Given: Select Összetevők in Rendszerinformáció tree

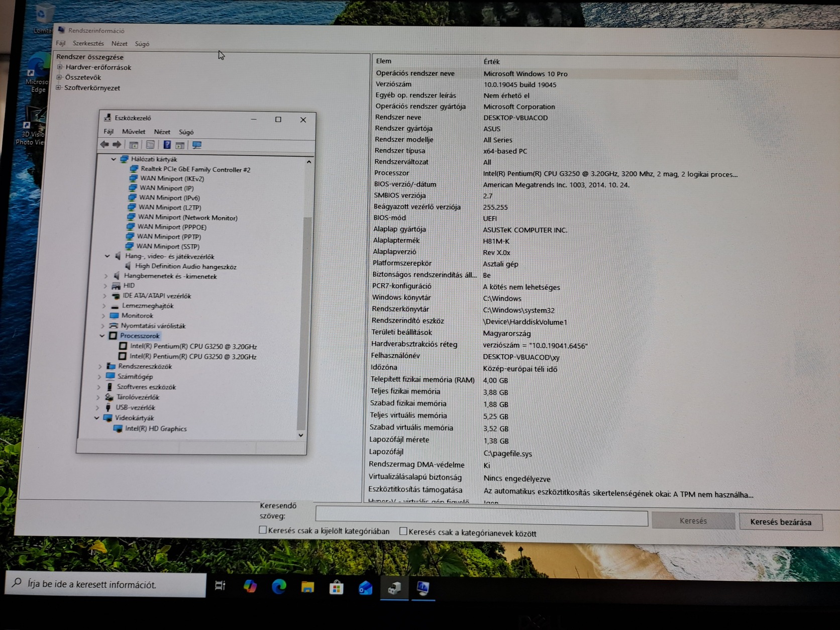Looking at the screenshot, I should 83,77.
